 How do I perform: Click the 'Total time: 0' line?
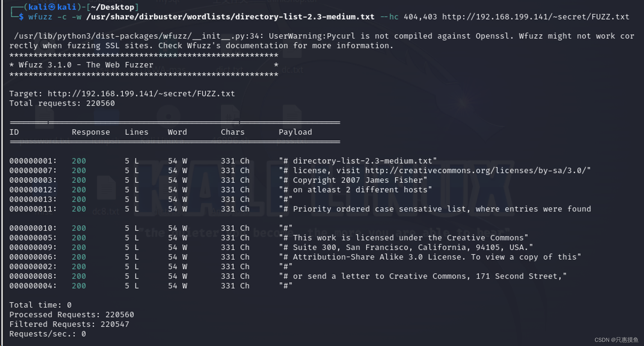pyautogui.click(x=41, y=305)
